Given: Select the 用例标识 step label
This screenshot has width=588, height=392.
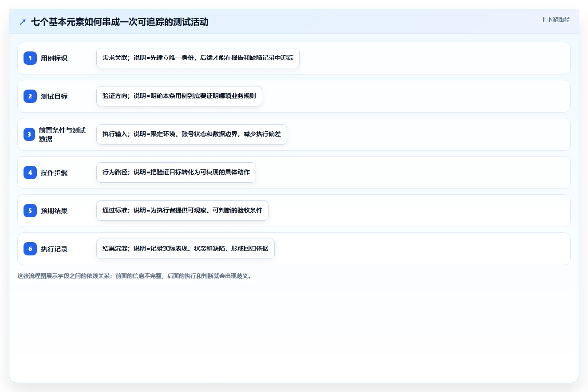Looking at the screenshot, I should point(54,58).
